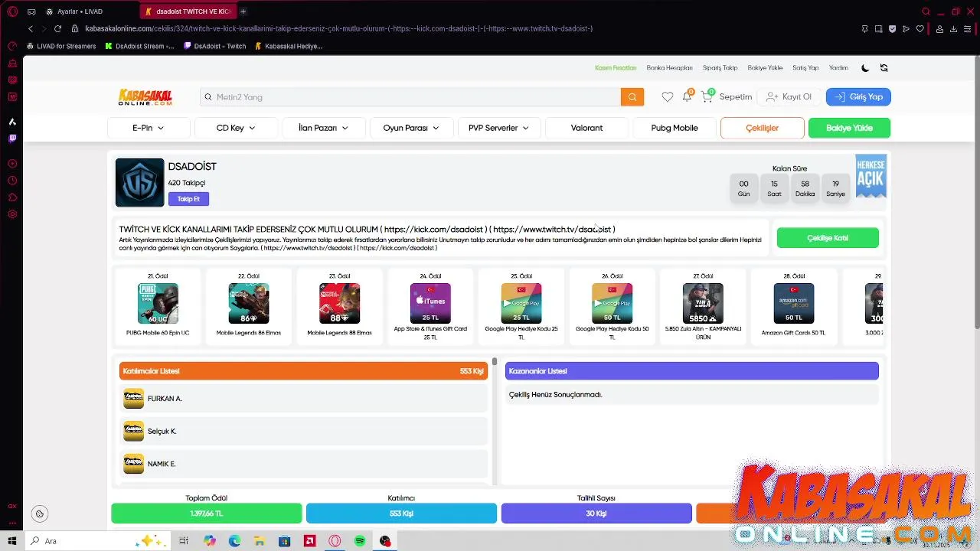The width and height of the screenshot is (980, 551).
Task: Click the browser snapshot icon
Action: pyautogui.click(x=878, y=29)
